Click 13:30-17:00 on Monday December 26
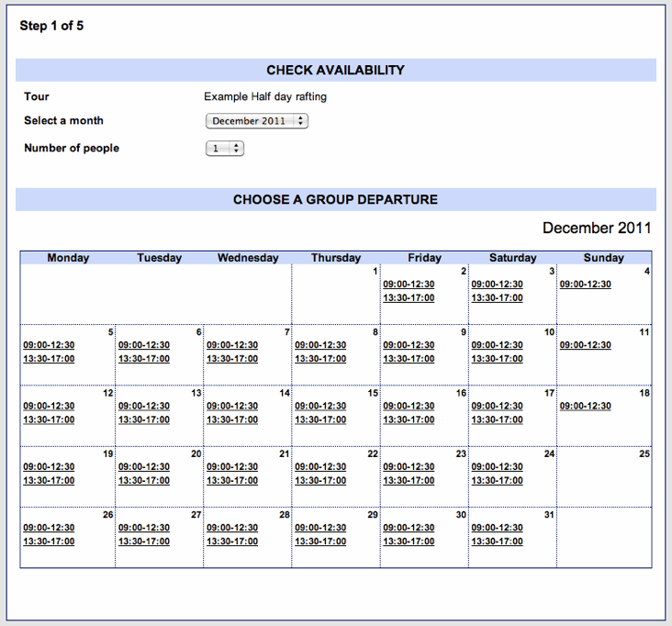The width and height of the screenshot is (672, 626). pyautogui.click(x=49, y=542)
